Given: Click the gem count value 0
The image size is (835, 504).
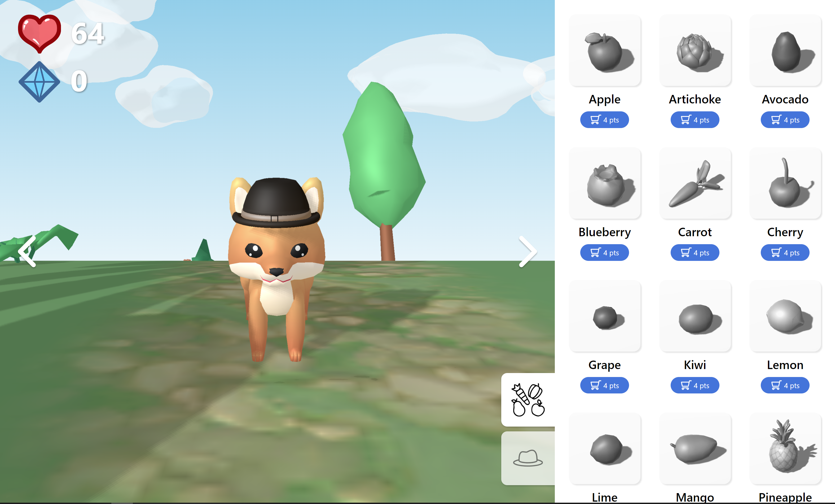Looking at the screenshot, I should click(x=79, y=81).
